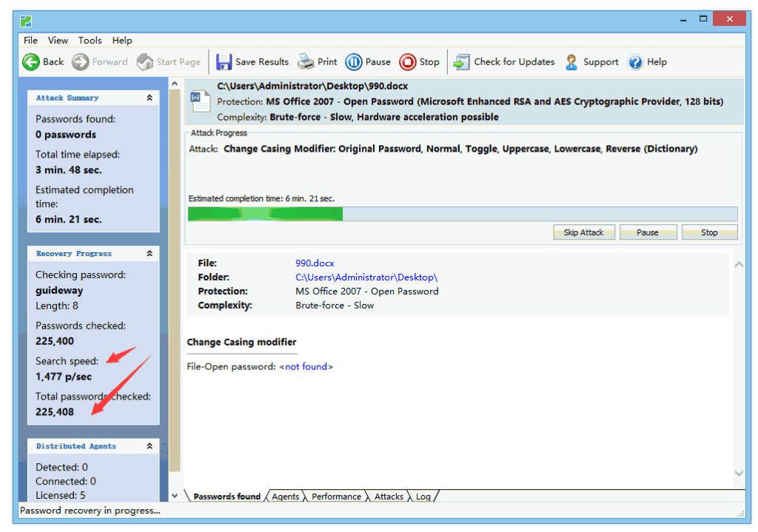Switch to the Performance tab

(x=336, y=496)
